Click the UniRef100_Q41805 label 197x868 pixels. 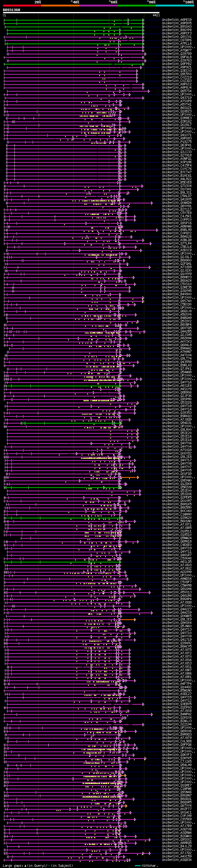pyautogui.click(x=177, y=200)
